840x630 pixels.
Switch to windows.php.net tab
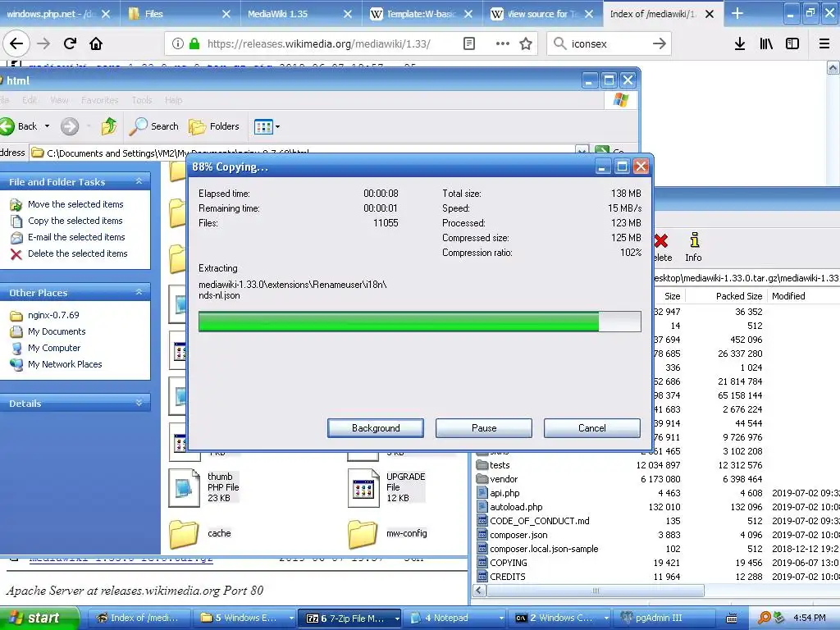(x=50, y=14)
